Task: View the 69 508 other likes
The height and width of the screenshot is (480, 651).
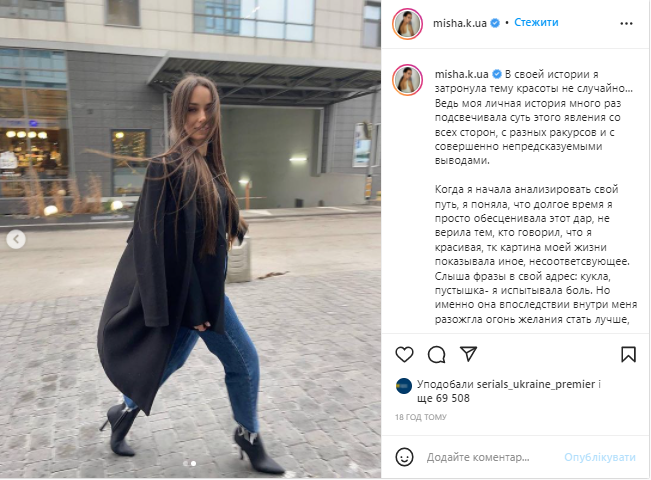Action: coord(443,398)
